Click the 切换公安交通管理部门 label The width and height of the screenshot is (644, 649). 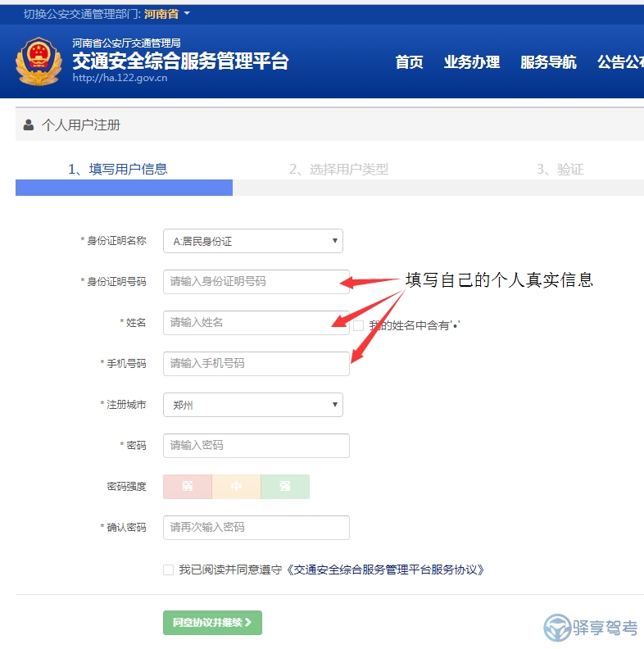click(x=82, y=14)
